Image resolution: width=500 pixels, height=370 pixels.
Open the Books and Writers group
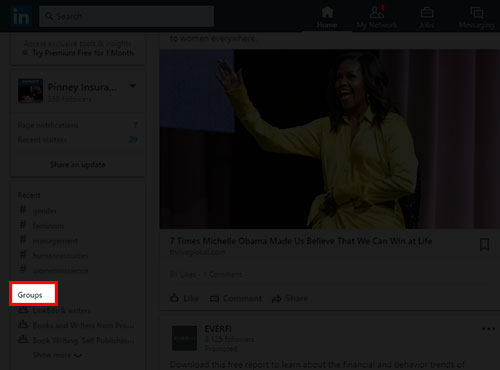83,325
